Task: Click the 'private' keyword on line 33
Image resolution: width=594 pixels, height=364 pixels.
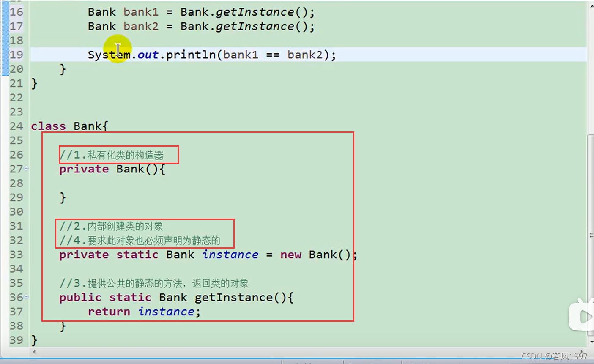Action: 84,255
